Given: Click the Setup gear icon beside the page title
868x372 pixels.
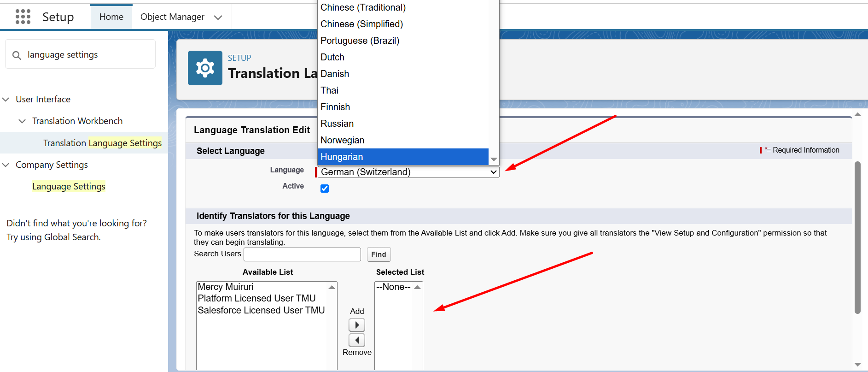Looking at the screenshot, I should [x=205, y=68].
